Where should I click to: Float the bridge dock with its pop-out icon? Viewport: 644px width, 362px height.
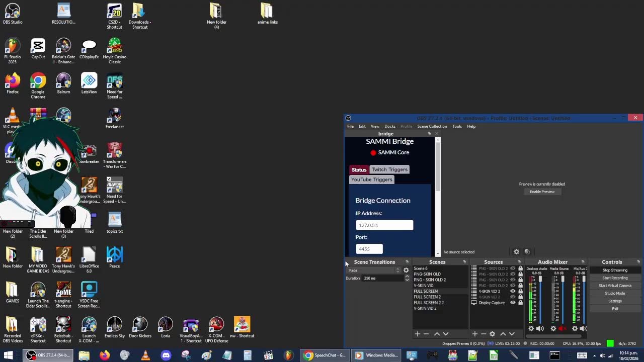point(429,134)
